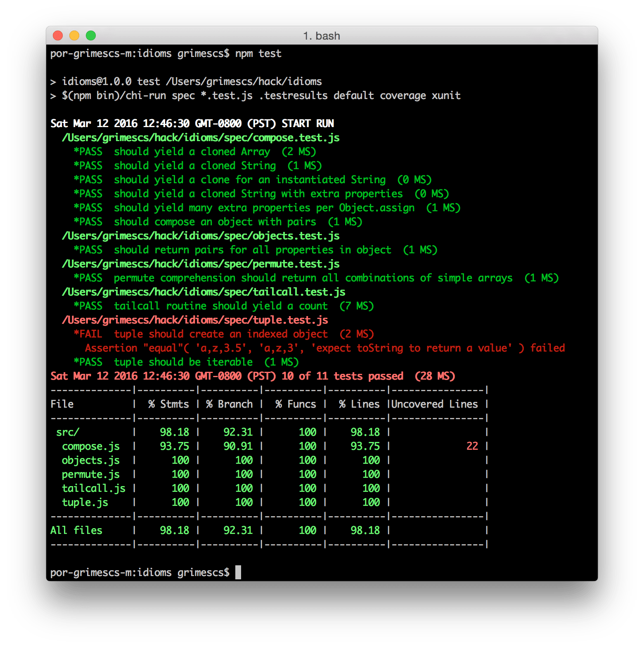This screenshot has width=644, height=647.
Task: Click the '*FAIL tuple should create' line
Action: click(224, 334)
